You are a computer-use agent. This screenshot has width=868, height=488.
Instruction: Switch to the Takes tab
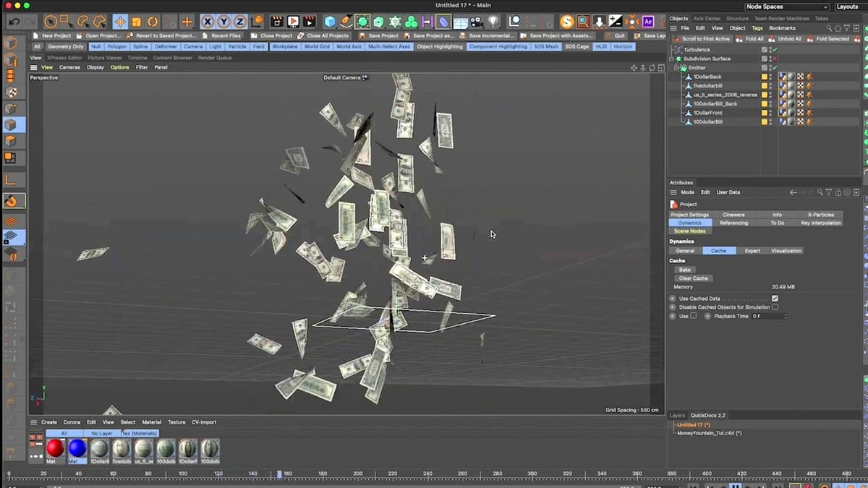821,18
